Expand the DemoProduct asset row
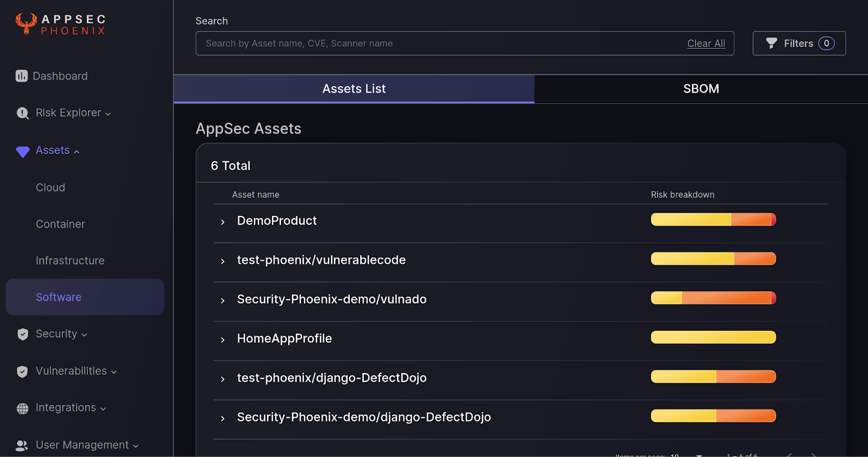Screen dimensions: 868x457 (222, 222)
